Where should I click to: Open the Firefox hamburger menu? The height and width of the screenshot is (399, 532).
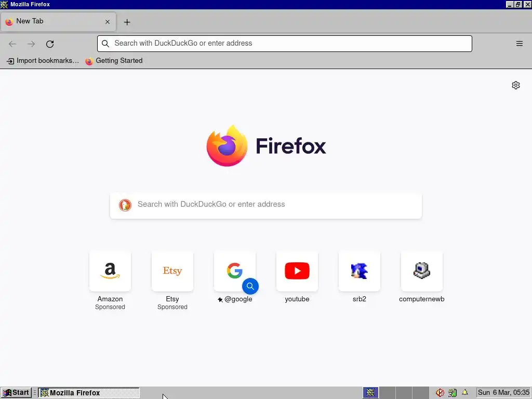pos(520,44)
